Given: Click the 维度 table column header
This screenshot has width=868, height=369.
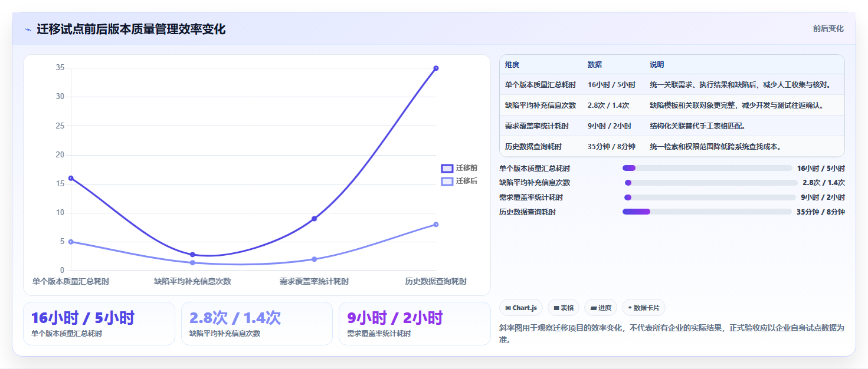Looking at the screenshot, I should coord(512,65).
